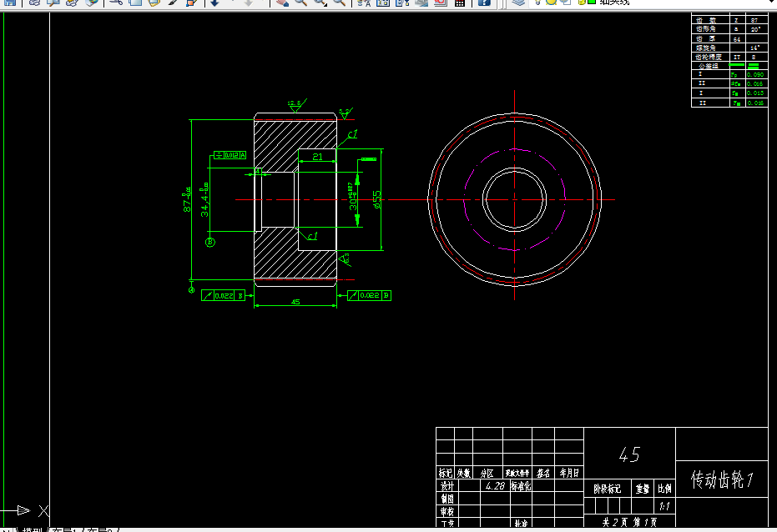Select the upper C1 chamfer label

pyautogui.click(x=353, y=134)
